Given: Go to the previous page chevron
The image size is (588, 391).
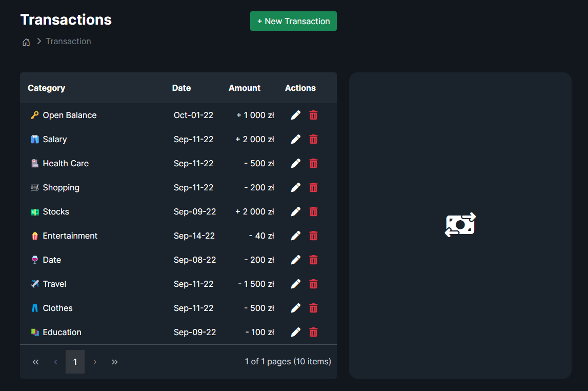Looking at the screenshot, I should point(55,362).
